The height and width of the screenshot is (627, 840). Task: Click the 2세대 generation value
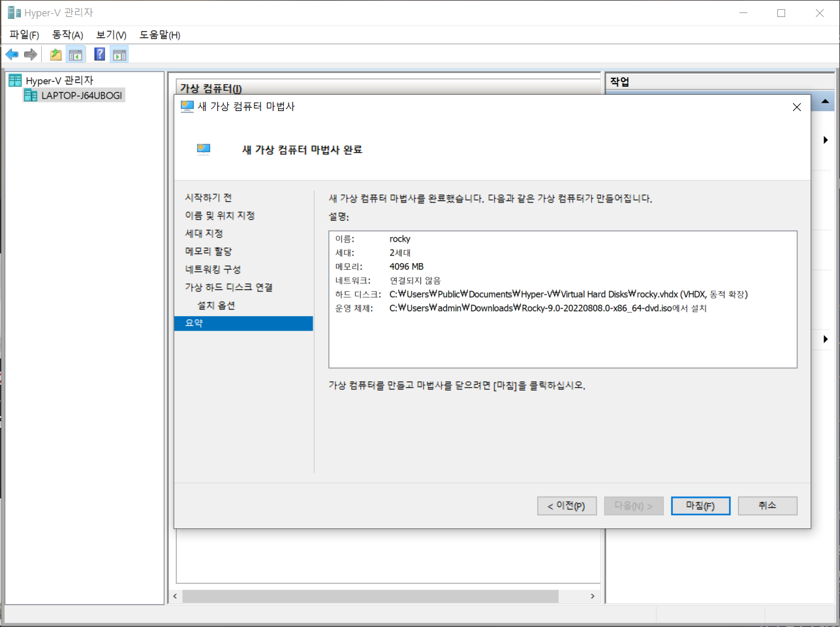click(x=400, y=253)
